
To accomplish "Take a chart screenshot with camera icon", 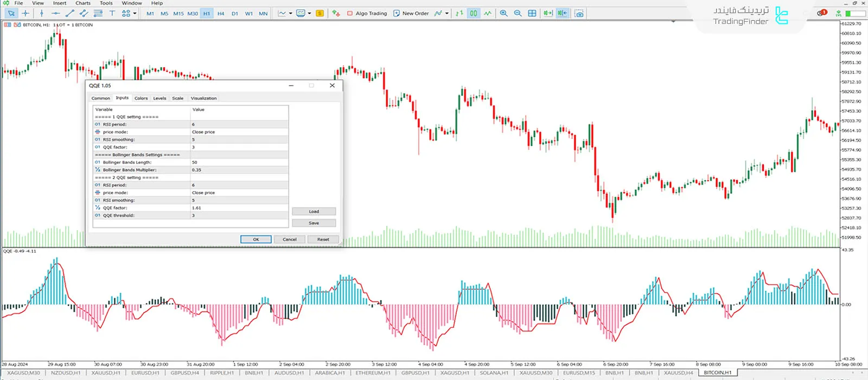I will tap(579, 13).
